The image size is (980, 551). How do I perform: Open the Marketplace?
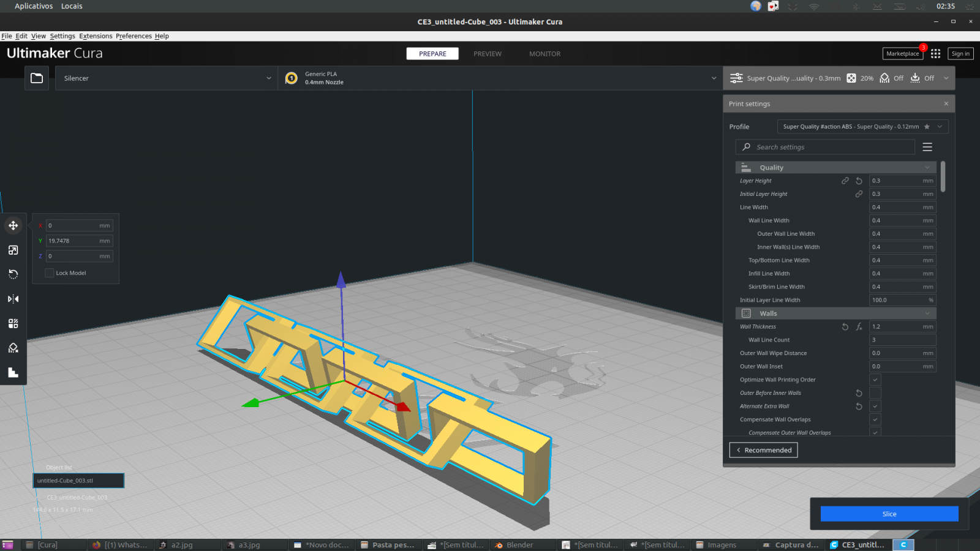pos(903,54)
